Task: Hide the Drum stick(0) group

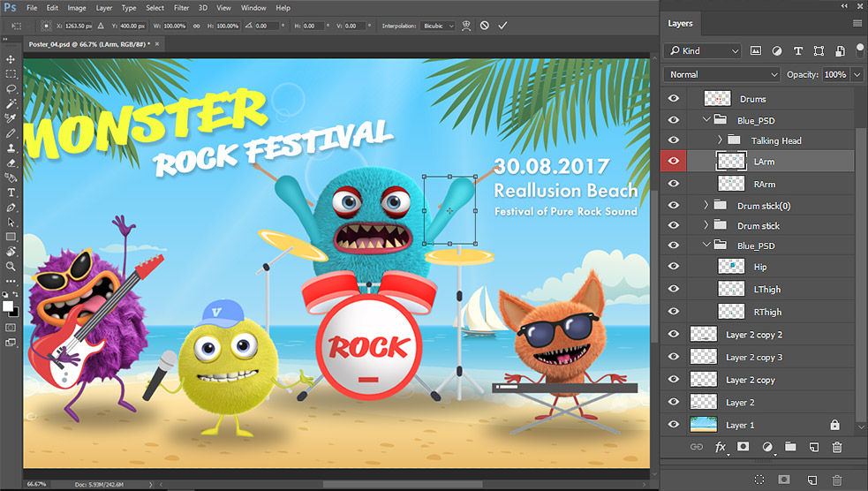Action: [x=673, y=205]
